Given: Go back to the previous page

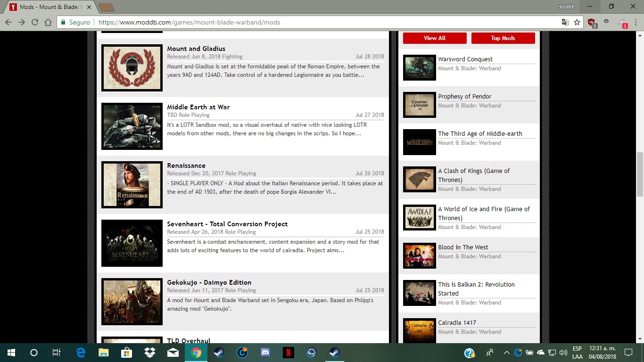Looking at the screenshot, I should click(8, 22).
